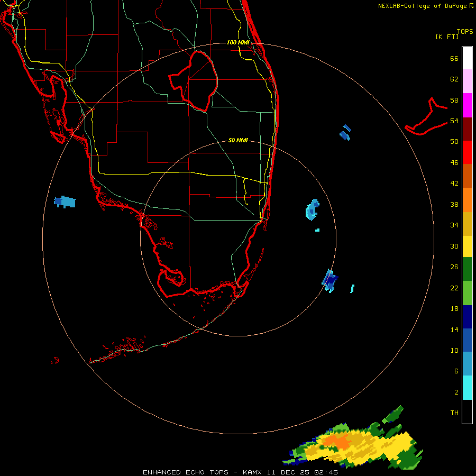Click the Lake Okeechobee outline
The width and height of the screenshot is (476, 476).
[194, 80]
